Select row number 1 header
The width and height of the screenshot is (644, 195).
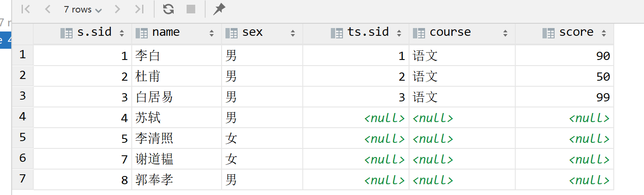[x=22, y=55]
